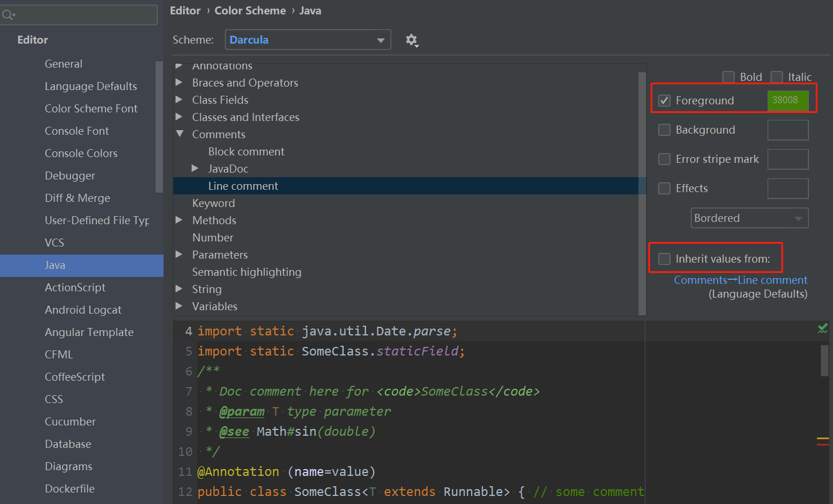Click "staticField" in the code preview
The height and width of the screenshot is (504, 833).
coord(417,351)
